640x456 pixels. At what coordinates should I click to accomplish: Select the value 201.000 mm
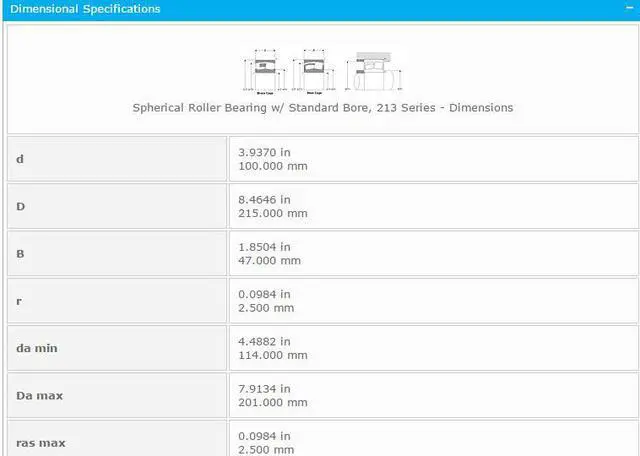coord(273,403)
